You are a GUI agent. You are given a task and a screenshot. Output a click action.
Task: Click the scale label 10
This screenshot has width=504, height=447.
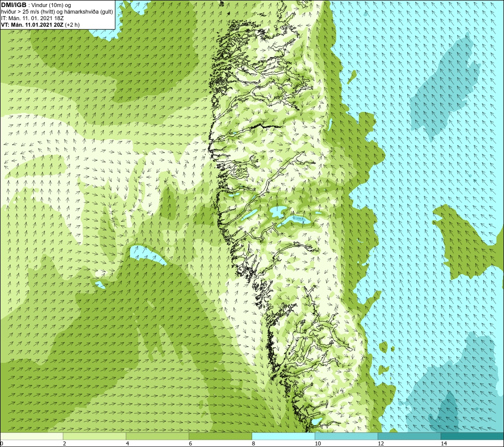point(318,443)
